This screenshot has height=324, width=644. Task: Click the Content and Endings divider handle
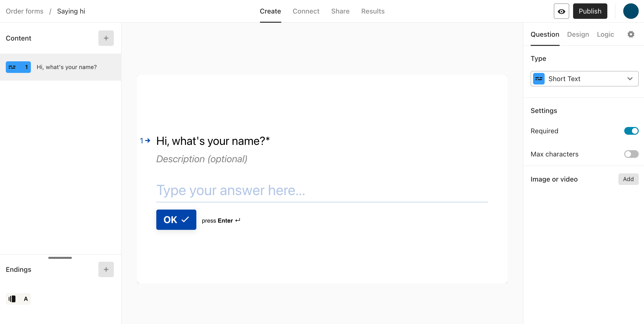[x=60, y=258]
